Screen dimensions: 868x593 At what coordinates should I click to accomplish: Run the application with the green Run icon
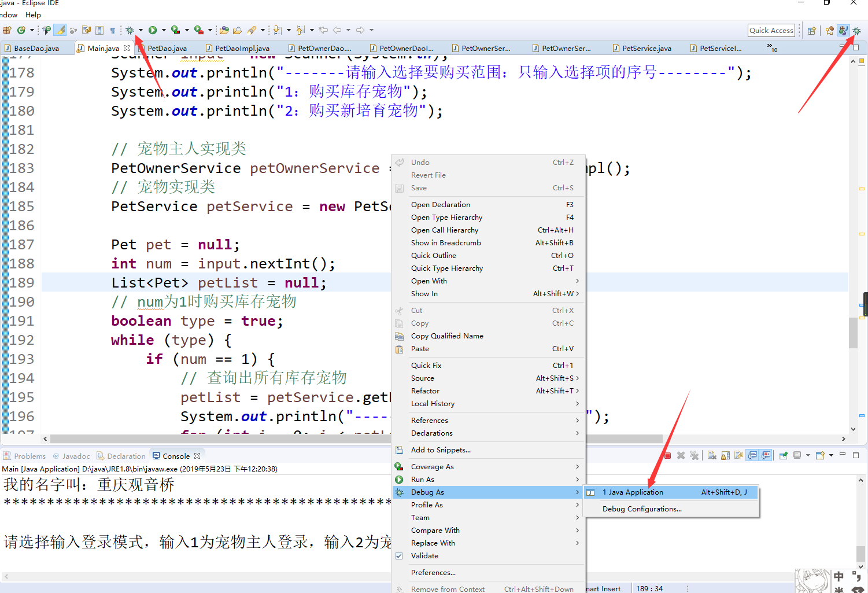pyautogui.click(x=153, y=30)
